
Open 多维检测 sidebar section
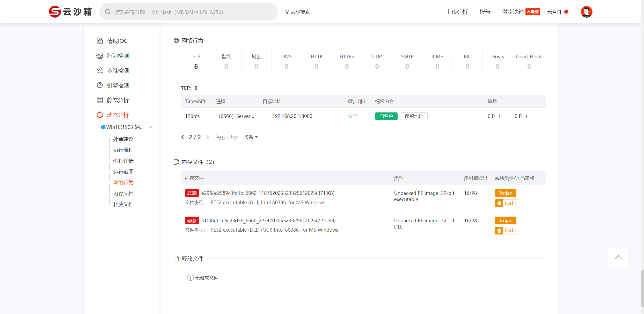click(x=118, y=70)
